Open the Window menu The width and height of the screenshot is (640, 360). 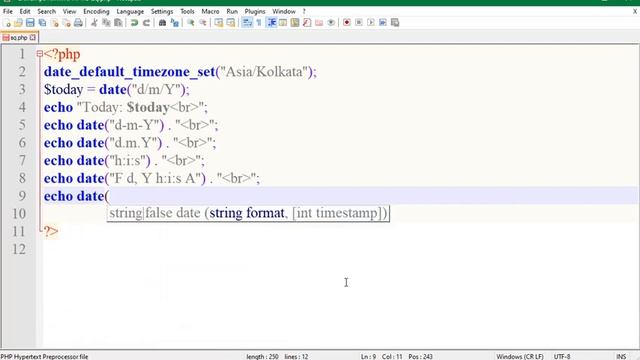[x=284, y=11]
